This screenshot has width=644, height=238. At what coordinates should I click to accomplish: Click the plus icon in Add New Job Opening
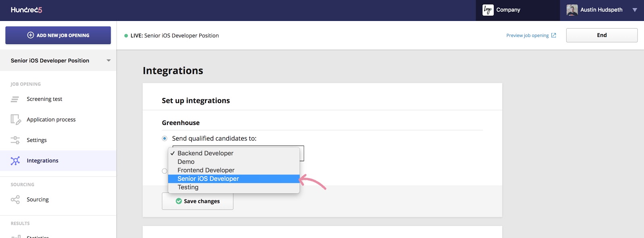pos(31,35)
